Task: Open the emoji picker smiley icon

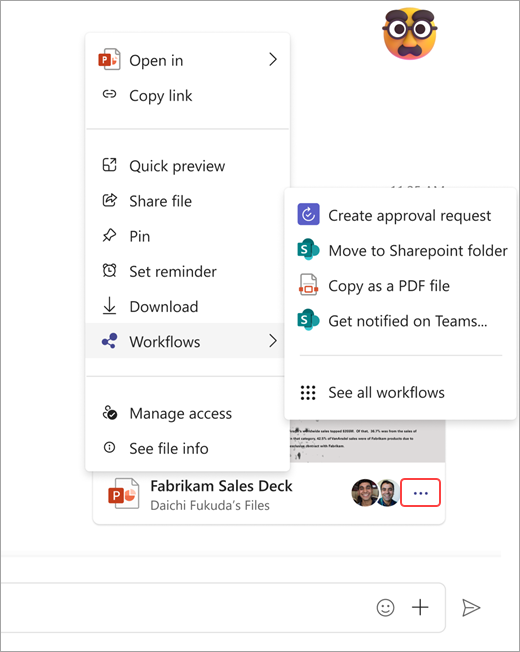Action: (385, 608)
